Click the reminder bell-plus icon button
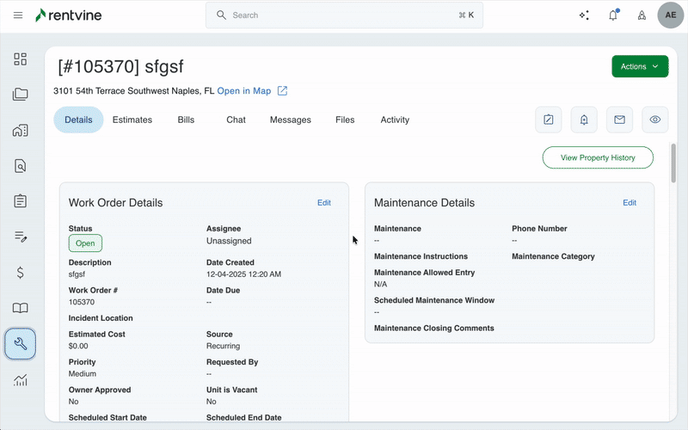 [x=584, y=120]
